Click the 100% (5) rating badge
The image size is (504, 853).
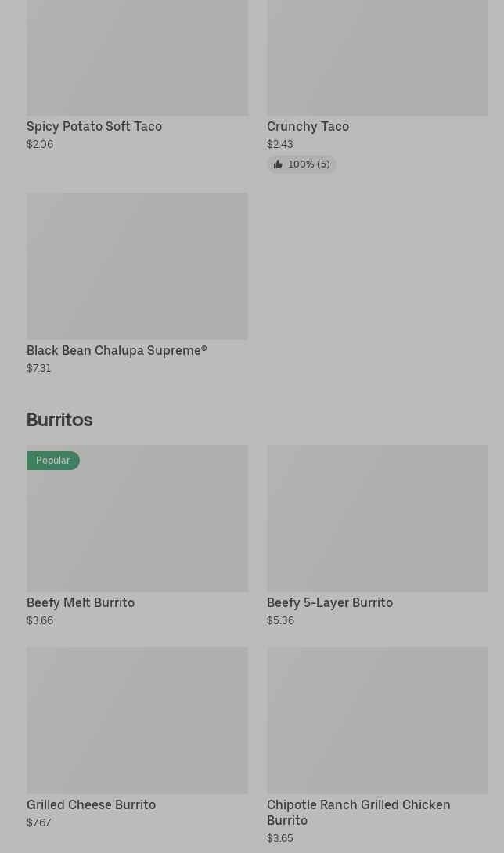click(308, 164)
